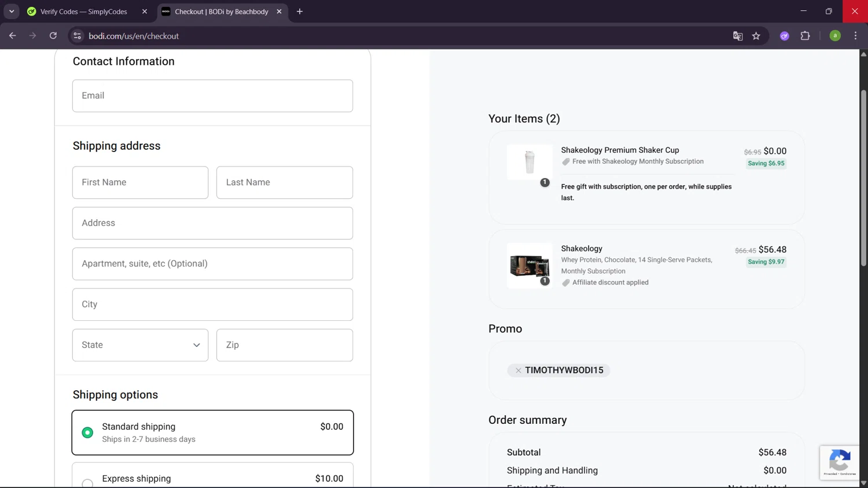Click the Apartment, suite field
Viewport: 868px width, 488px height.
click(x=212, y=264)
